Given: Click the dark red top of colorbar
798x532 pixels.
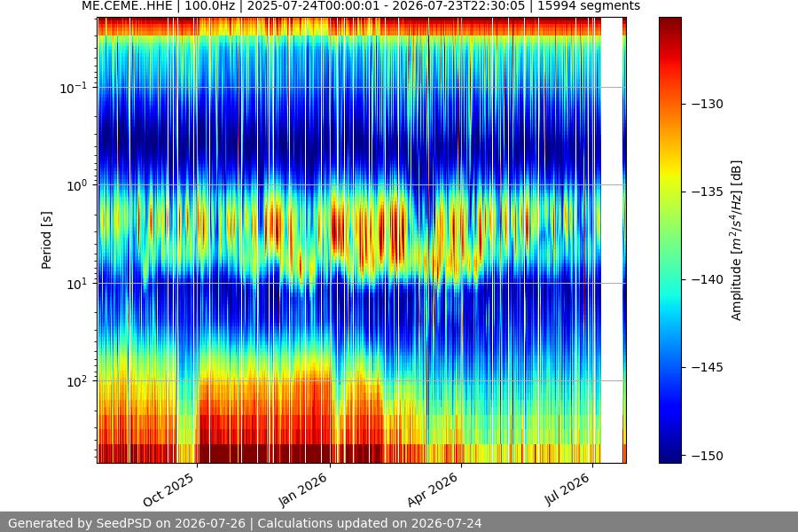Looking at the screenshot, I should [669, 23].
